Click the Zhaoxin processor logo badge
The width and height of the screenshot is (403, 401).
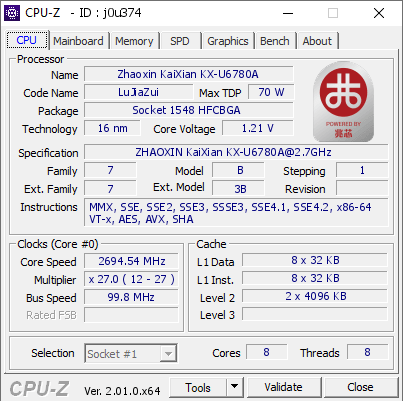click(x=343, y=102)
